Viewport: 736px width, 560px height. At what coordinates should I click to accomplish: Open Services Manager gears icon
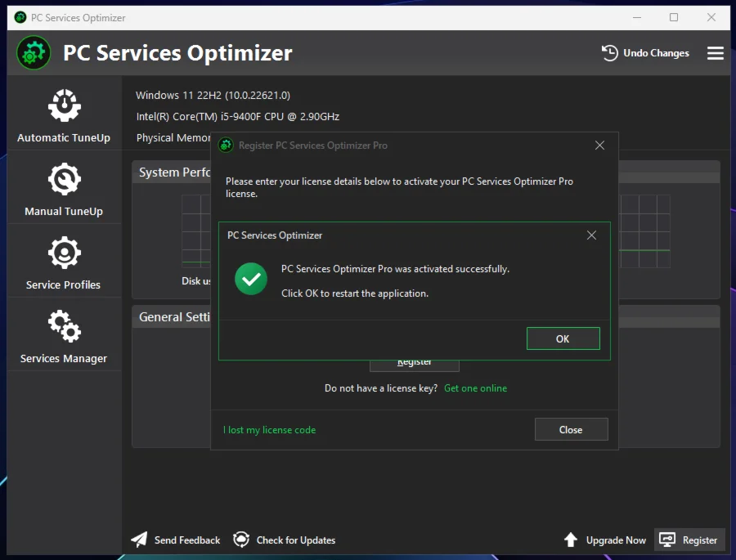(64, 326)
